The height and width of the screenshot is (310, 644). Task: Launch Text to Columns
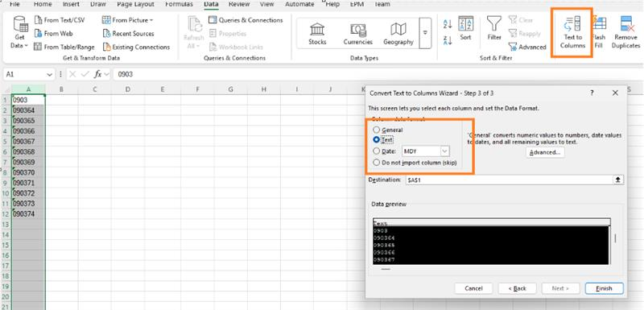[572, 33]
